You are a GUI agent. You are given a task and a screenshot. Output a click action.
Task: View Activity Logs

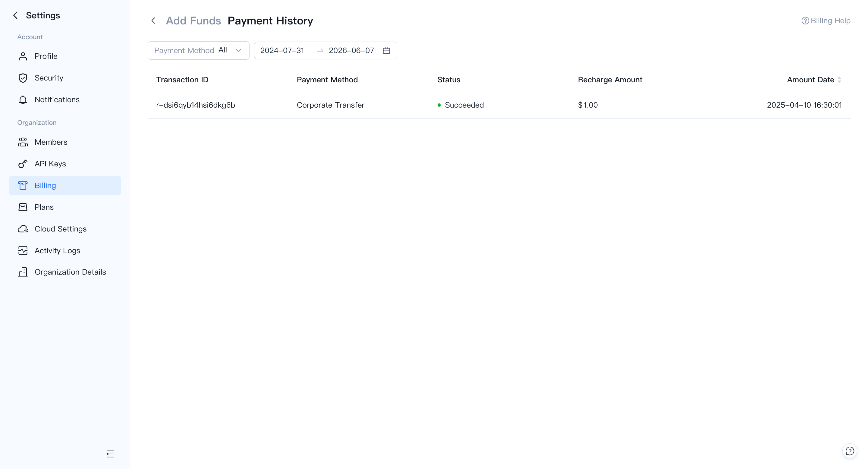click(x=65, y=251)
